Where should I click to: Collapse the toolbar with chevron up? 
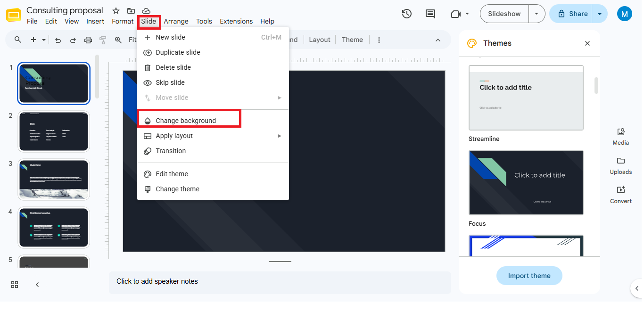[x=438, y=40]
